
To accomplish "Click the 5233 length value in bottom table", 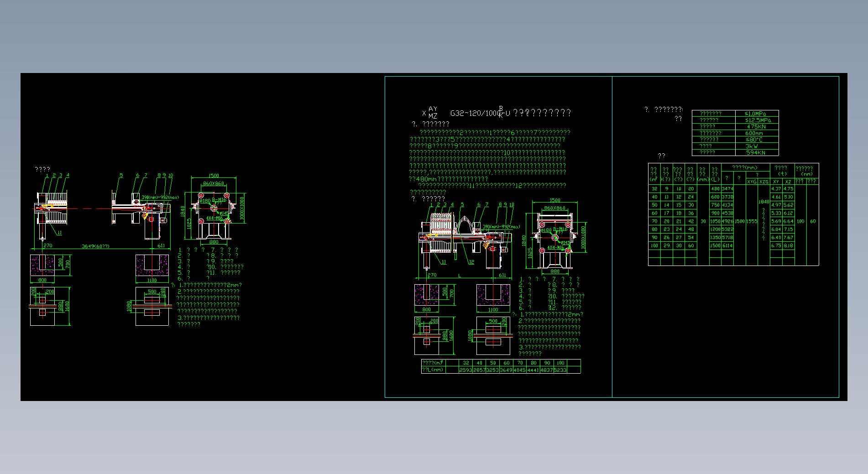I will click(x=560, y=370).
